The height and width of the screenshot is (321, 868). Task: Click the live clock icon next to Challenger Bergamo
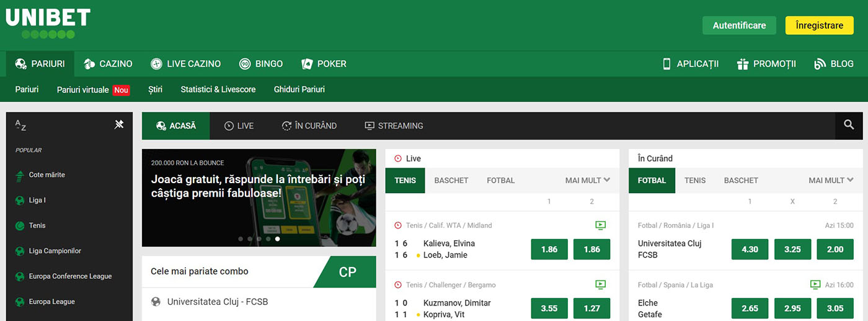[x=398, y=285]
